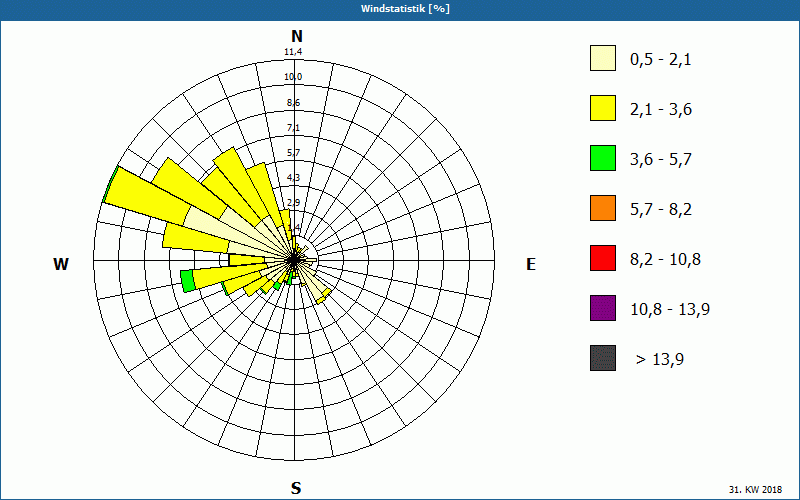Viewport: 800px width, 500px height.
Task: Click the 5,7 axis scale value
Action: [x=293, y=153]
